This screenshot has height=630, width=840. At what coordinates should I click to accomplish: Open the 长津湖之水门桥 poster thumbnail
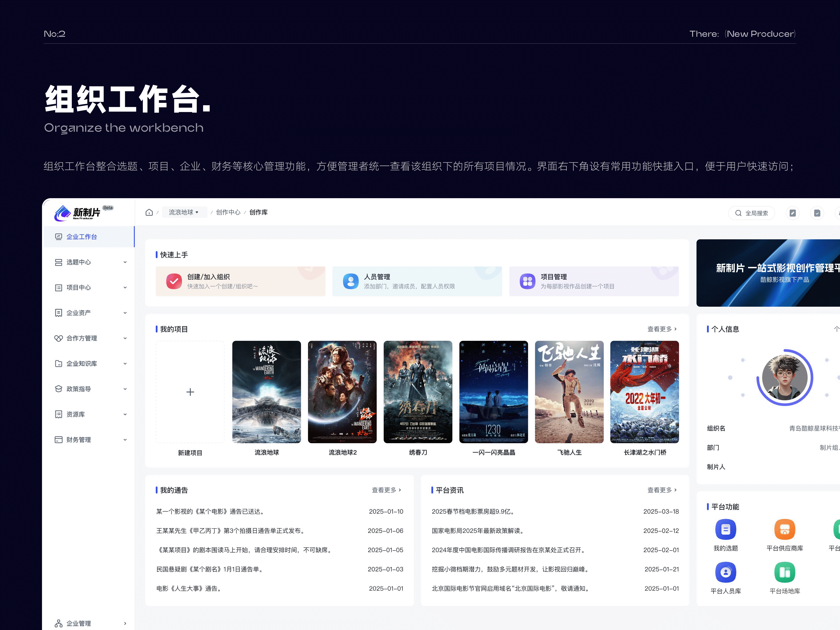pos(644,392)
